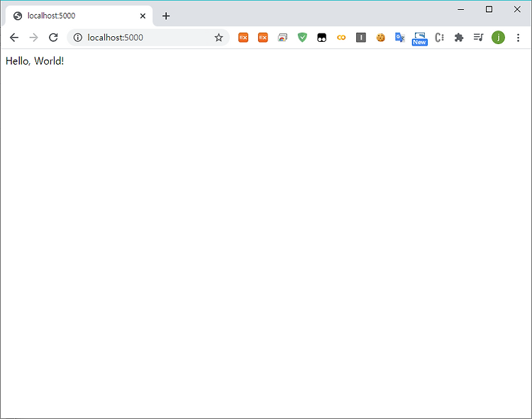Screen dimensions: 532x419
Task: Open the black mask Tampermonkey extension
Action: pyautogui.click(x=321, y=38)
